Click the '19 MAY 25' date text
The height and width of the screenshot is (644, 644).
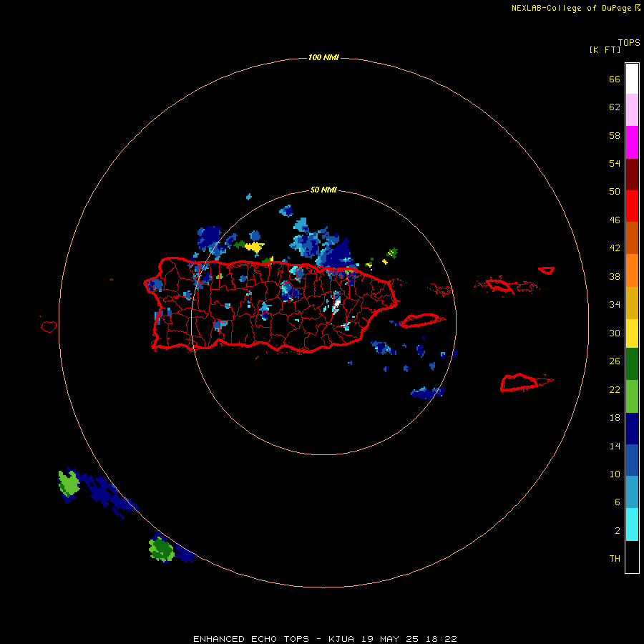(x=390, y=639)
